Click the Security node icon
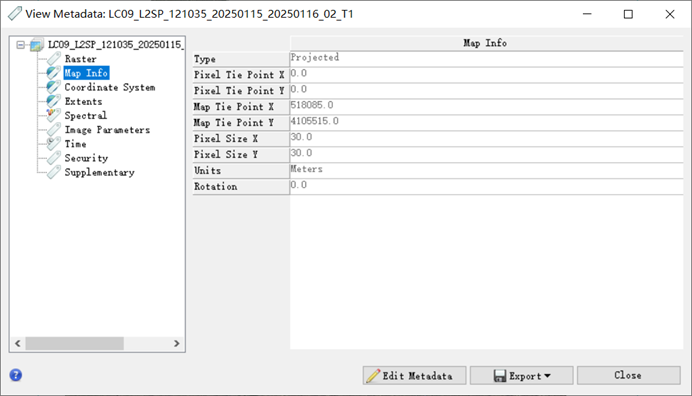 click(53, 158)
